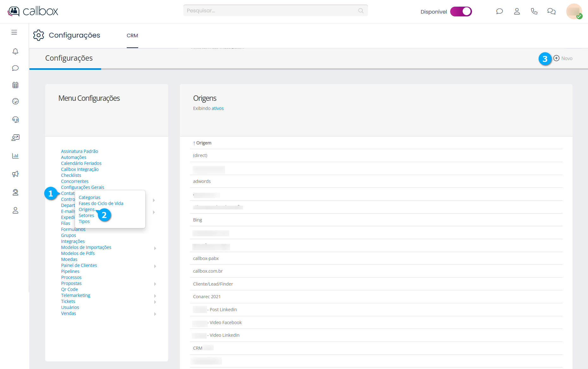
Task: Open the bar chart reports icon
Action: click(x=15, y=156)
